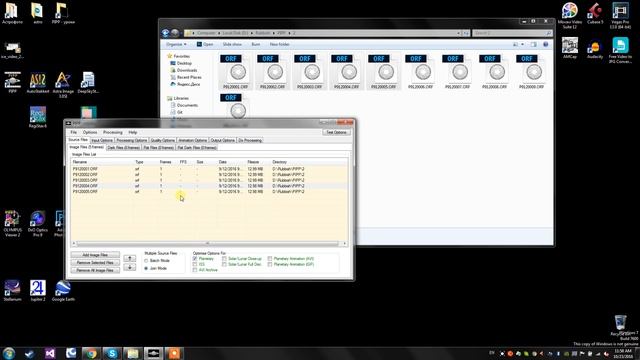Image resolution: width=640 pixels, height=360 pixels.
Task: Open the Cubase 5 desktop icon
Action: (x=595, y=12)
